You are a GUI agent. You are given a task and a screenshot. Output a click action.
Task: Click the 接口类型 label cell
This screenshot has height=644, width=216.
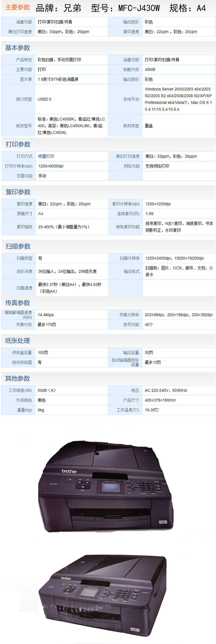(18, 99)
